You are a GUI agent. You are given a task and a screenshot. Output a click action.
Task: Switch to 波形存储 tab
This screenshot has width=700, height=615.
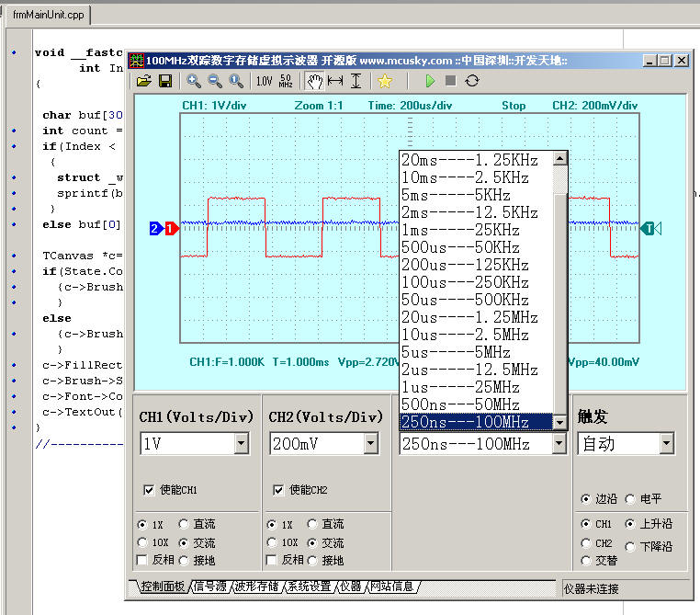(256, 587)
